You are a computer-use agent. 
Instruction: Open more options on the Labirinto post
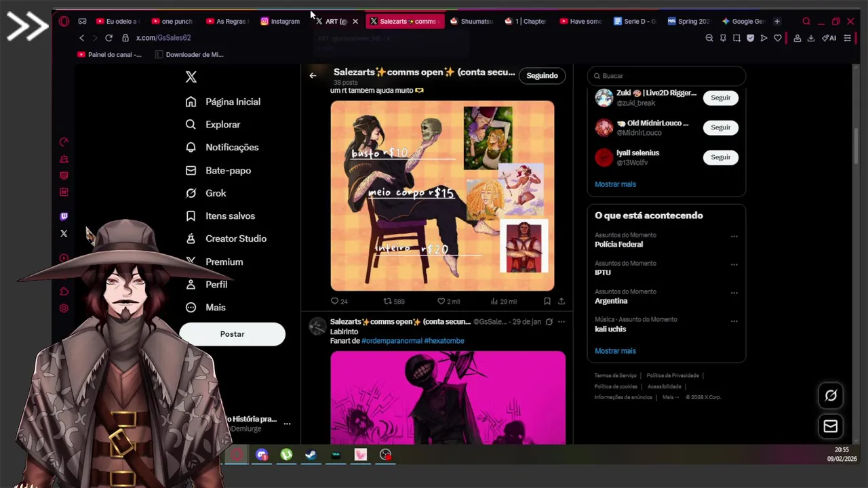(561, 322)
